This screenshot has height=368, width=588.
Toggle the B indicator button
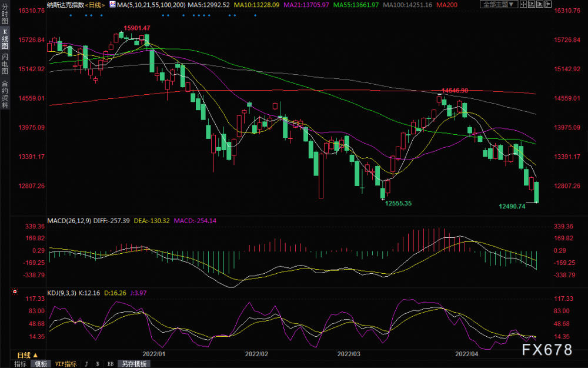tap(98, 364)
